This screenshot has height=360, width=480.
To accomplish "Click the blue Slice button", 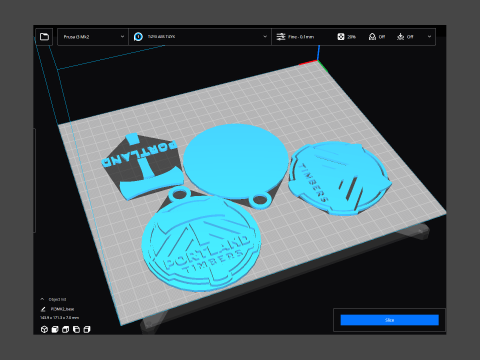I will tap(389, 320).
